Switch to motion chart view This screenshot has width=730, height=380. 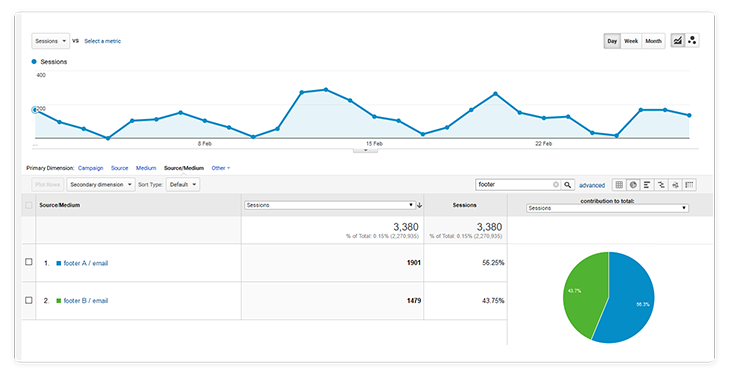(x=692, y=41)
